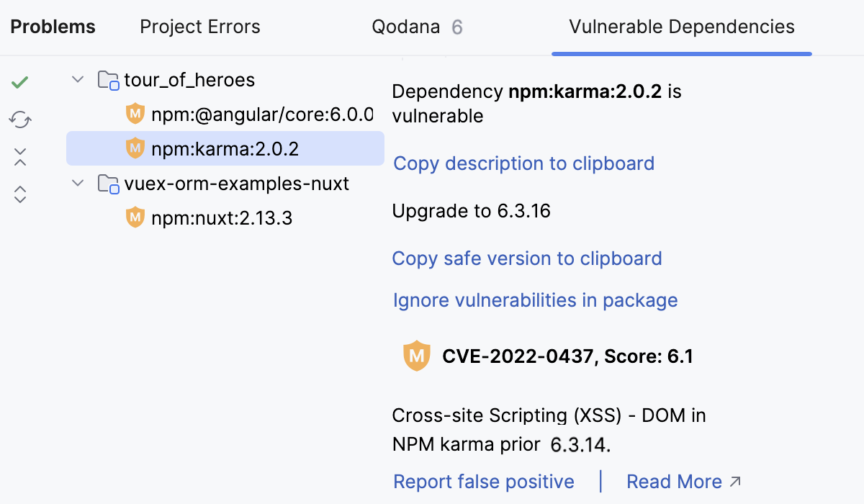
Task: Click the shield icon beside npm:@angular/core:6.0.0
Action: [135, 114]
